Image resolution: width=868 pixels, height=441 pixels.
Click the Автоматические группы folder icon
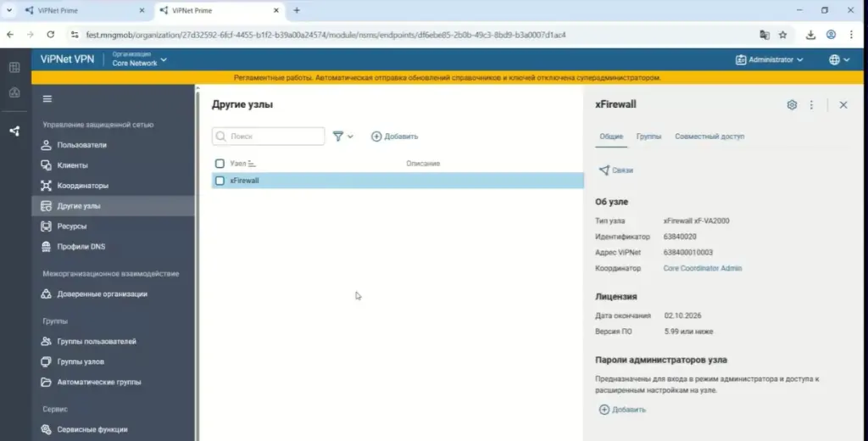tap(46, 382)
